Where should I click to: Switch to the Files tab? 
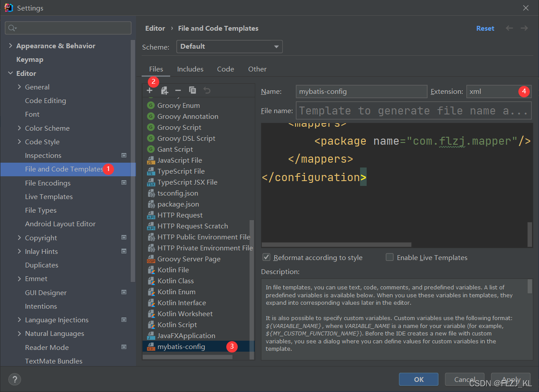(156, 69)
